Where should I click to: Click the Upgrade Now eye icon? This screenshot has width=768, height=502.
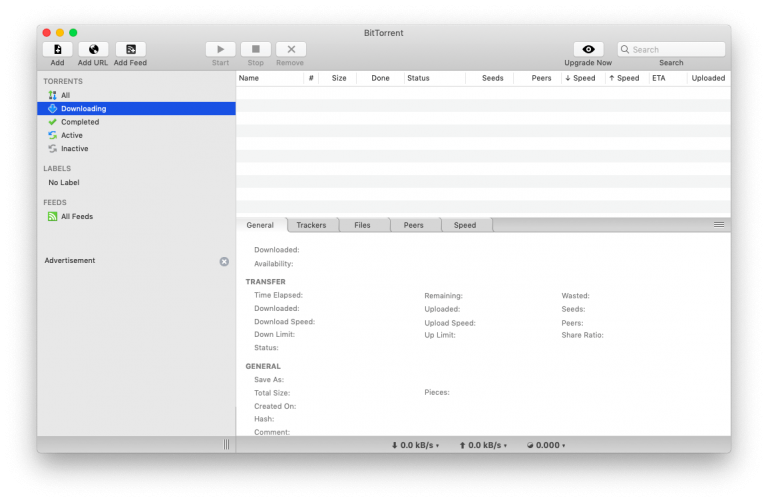pyautogui.click(x=588, y=49)
